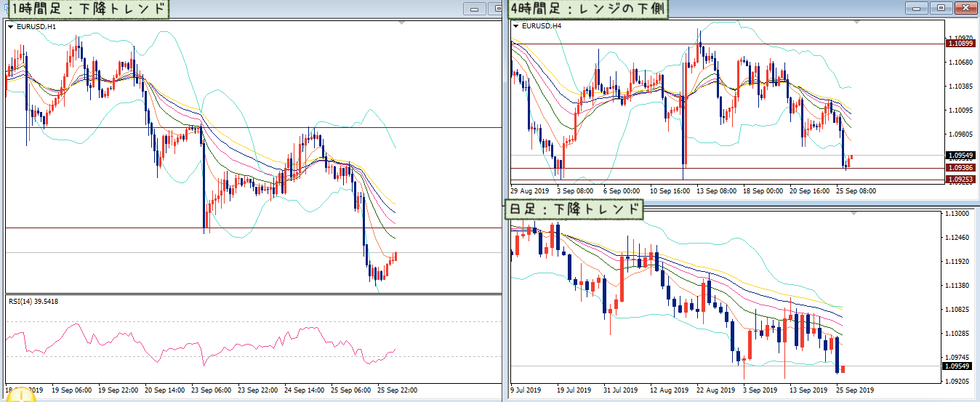The width and height of the screenshot is (980, 402).
Task: Click the chart shift marker on daily chart
Action: coord(854,213)
